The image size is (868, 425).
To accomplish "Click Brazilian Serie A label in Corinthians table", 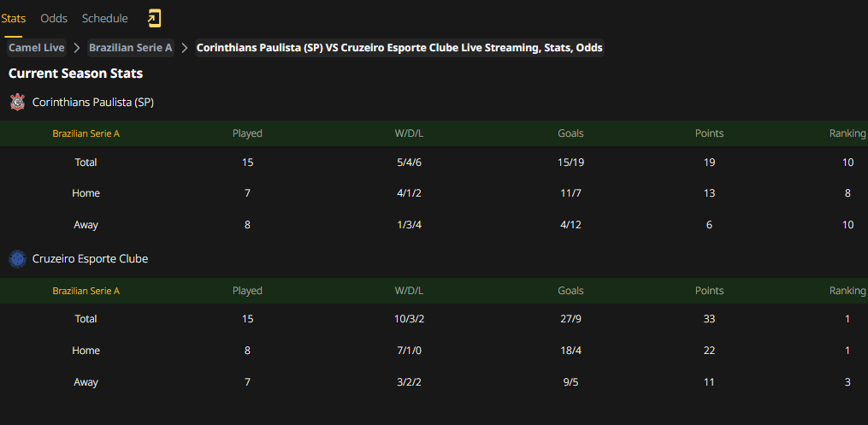I will tap(86, 133).
